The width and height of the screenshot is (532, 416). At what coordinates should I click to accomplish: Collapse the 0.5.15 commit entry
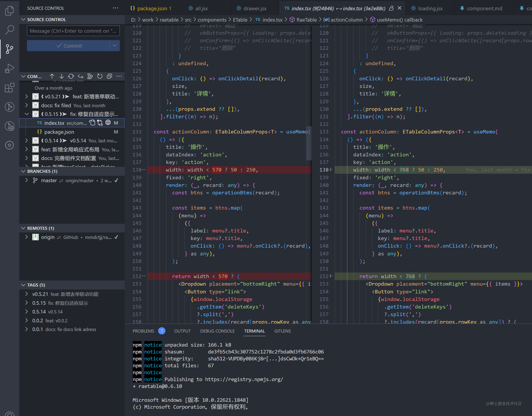(26, 114)
